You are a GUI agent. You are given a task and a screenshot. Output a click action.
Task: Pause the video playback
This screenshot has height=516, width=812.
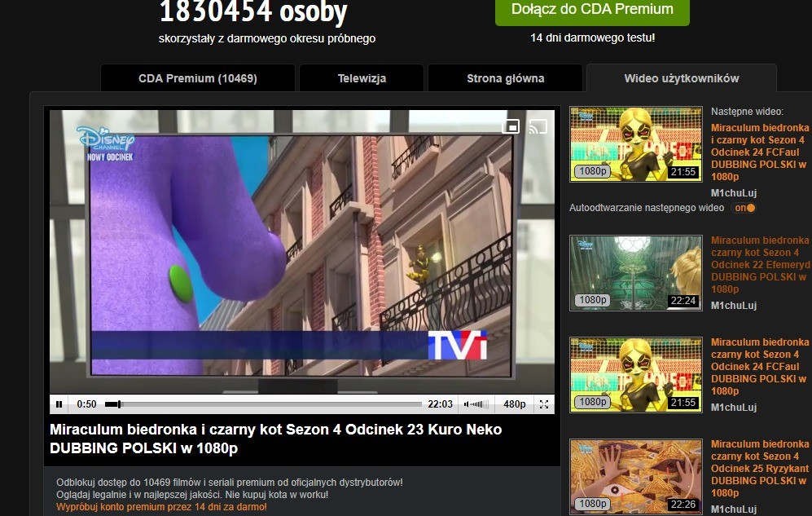click(x=59, y=404)
